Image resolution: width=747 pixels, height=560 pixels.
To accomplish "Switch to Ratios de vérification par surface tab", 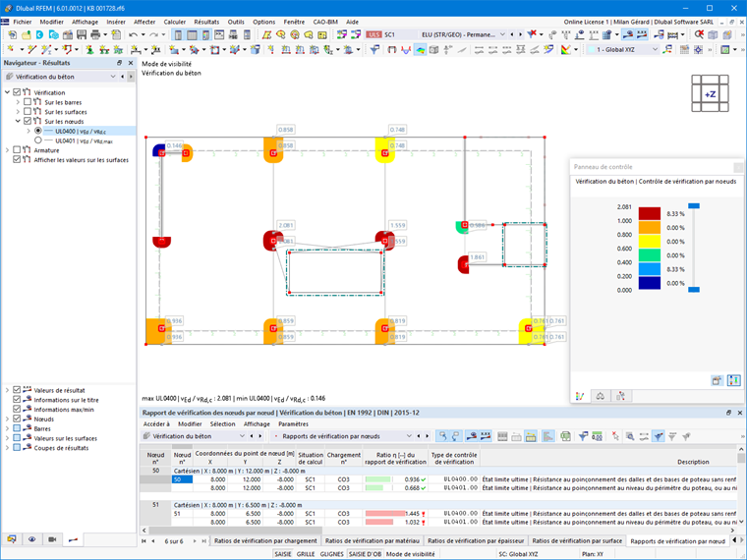I will pos(577,540).
